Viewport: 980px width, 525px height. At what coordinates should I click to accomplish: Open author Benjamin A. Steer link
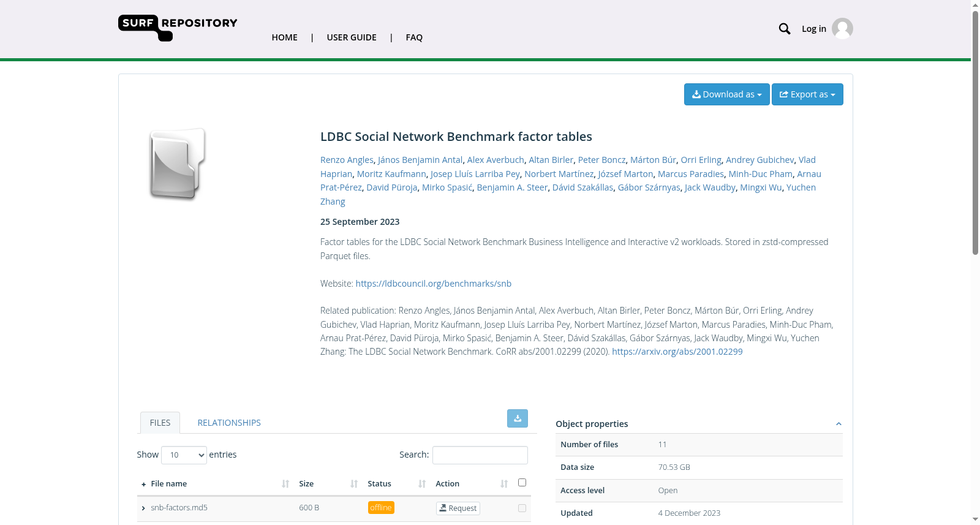click(x=513, y=187)
